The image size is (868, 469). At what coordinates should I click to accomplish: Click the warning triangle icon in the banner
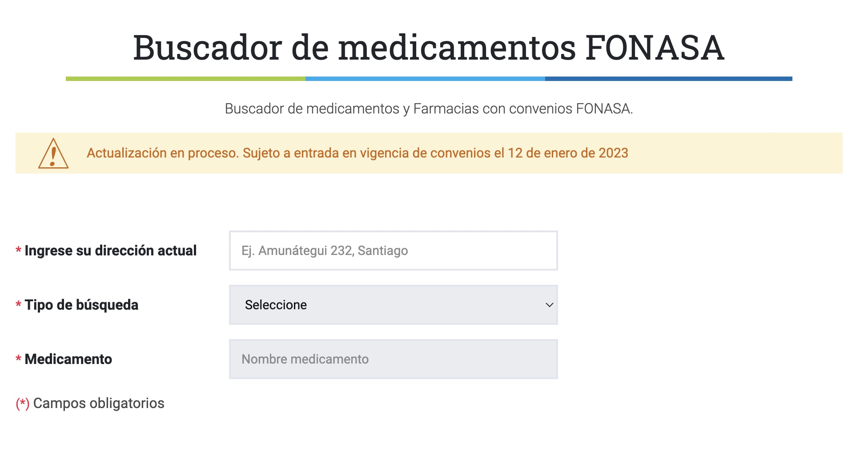tap(53, 153)
